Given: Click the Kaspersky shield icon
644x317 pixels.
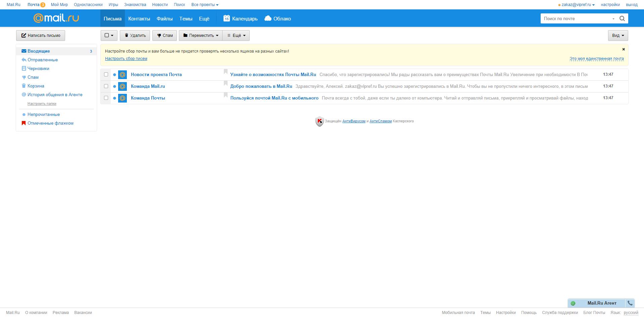Looking at the screenshot, I should [319, 121].
